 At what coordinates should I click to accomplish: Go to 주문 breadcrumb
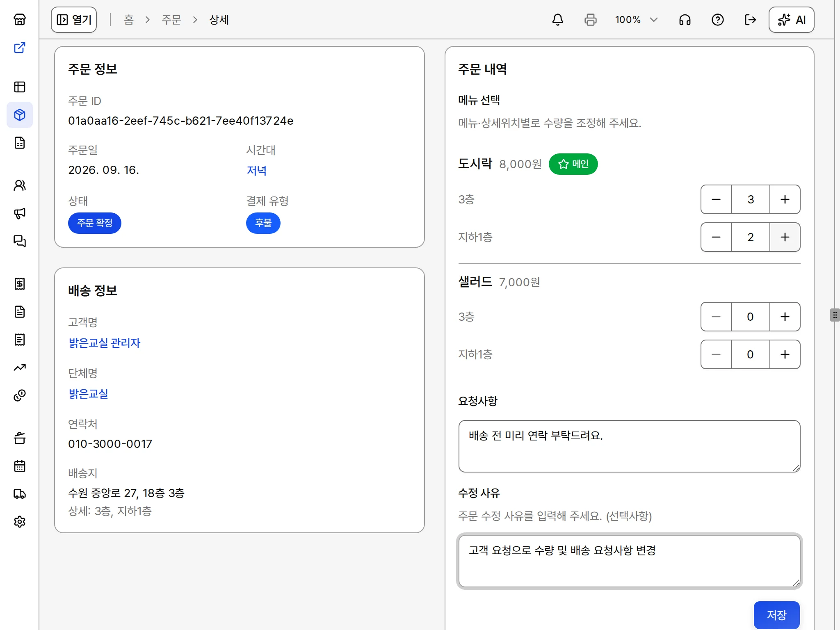pyautogui.click(x=171, y=20)
